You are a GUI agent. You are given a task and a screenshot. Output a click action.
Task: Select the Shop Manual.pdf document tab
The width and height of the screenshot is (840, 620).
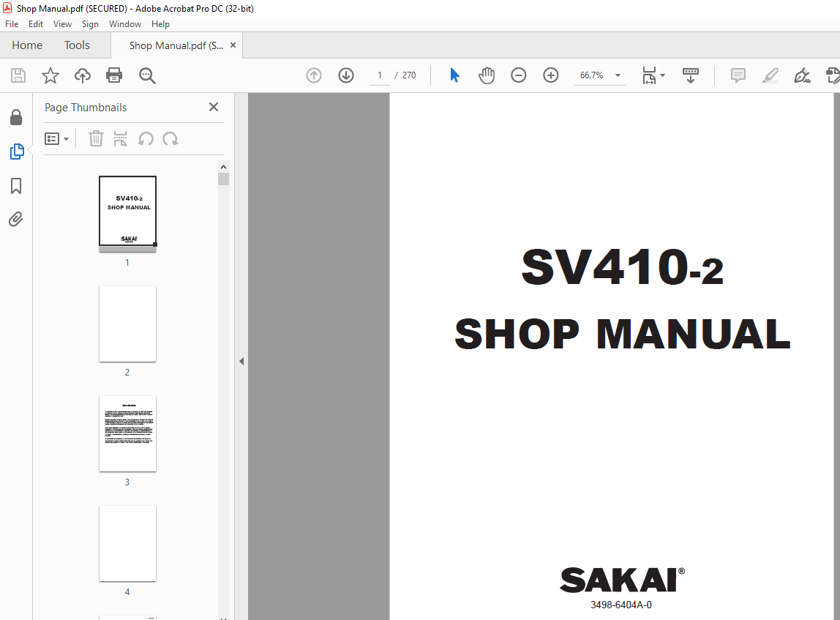coord(176,45)
